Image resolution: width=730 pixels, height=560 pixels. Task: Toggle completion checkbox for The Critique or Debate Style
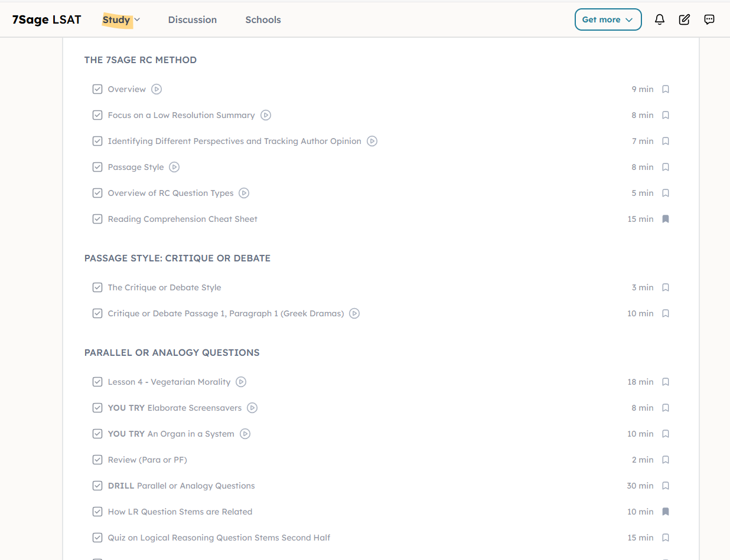click(x=97, y=287)
